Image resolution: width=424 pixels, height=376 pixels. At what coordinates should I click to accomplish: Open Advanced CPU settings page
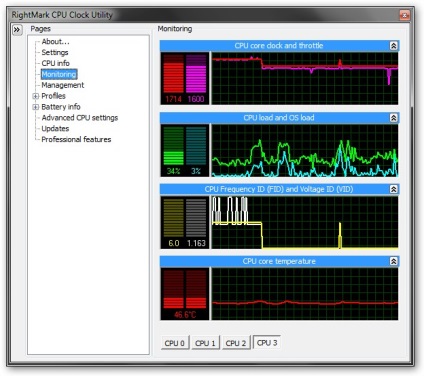coord(80,118)
